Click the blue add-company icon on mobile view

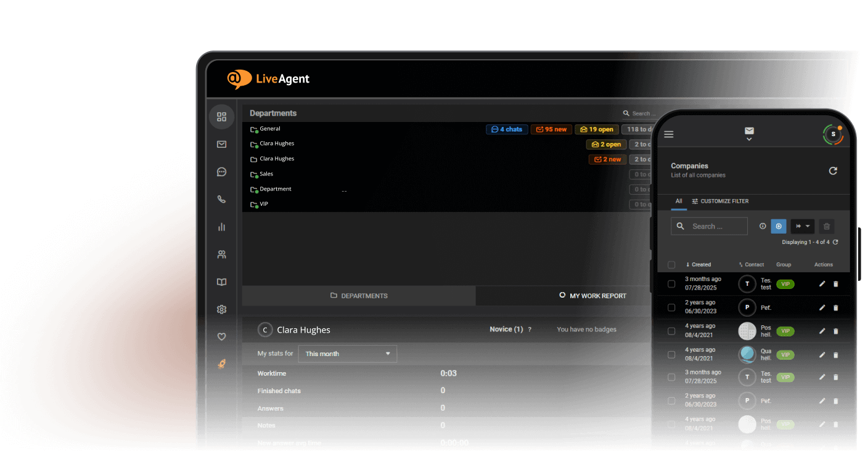[x=779, y=226]
